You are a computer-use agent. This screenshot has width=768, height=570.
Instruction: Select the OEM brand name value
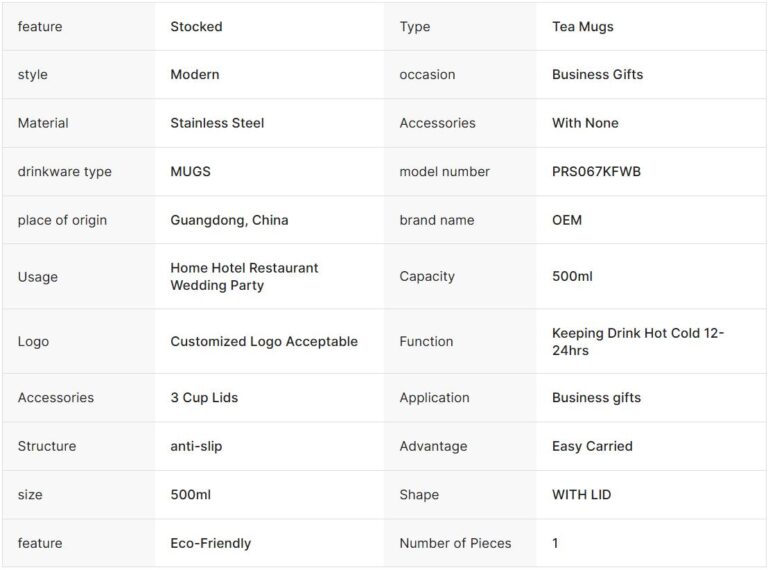[566, 220]
